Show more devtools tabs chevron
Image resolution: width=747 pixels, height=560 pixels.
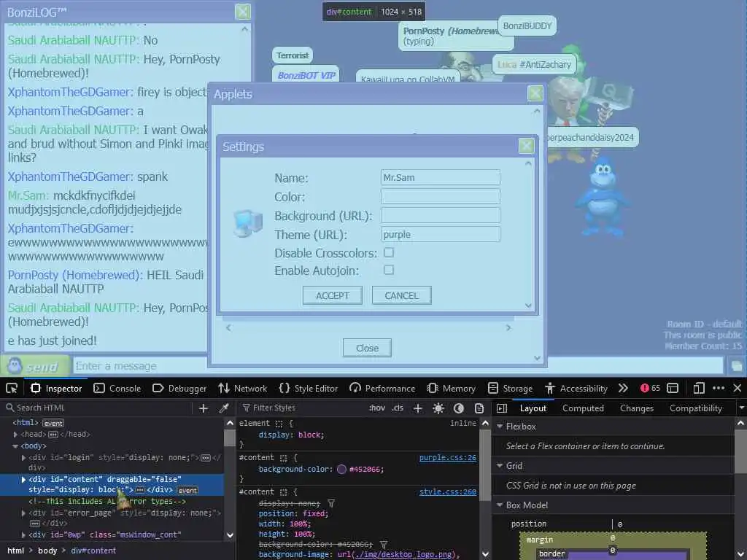pos(623,388)
